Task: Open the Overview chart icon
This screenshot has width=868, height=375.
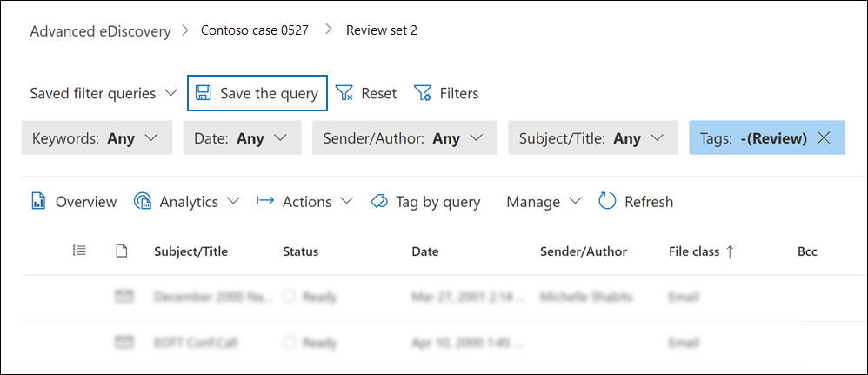Action: tap(38, 202)
